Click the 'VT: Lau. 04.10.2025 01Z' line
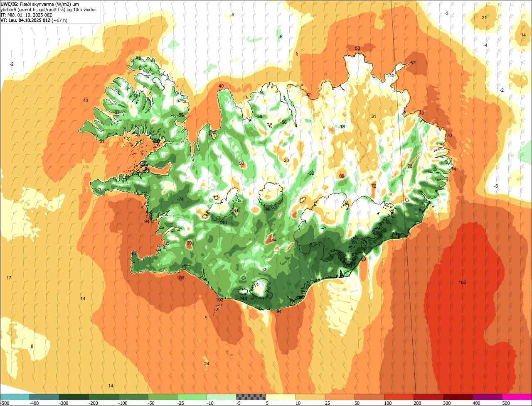This screenshot has height=406, width=532. point(34,20)
